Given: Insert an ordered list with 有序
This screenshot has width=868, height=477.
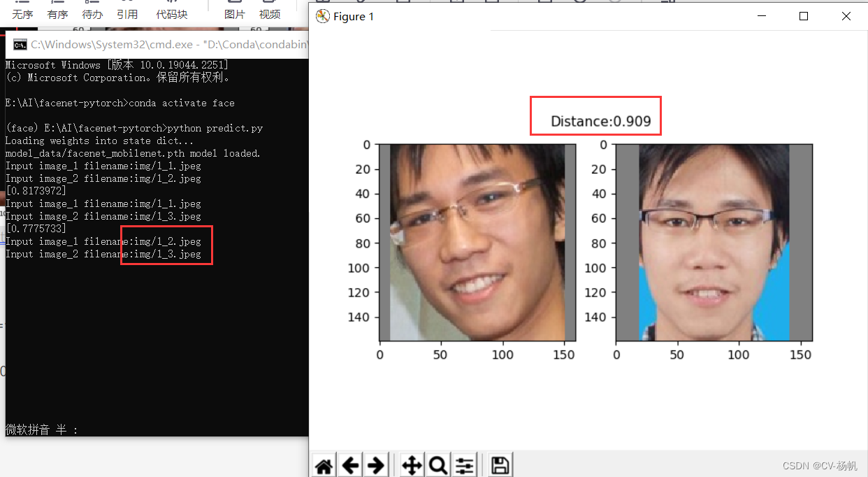Looking at the screenshot, I should [57, 14].
